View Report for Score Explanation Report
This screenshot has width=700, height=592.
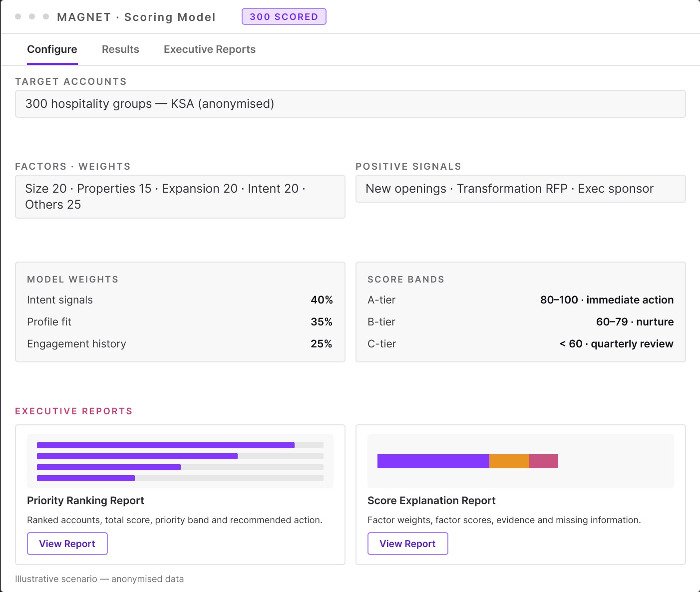408,544
